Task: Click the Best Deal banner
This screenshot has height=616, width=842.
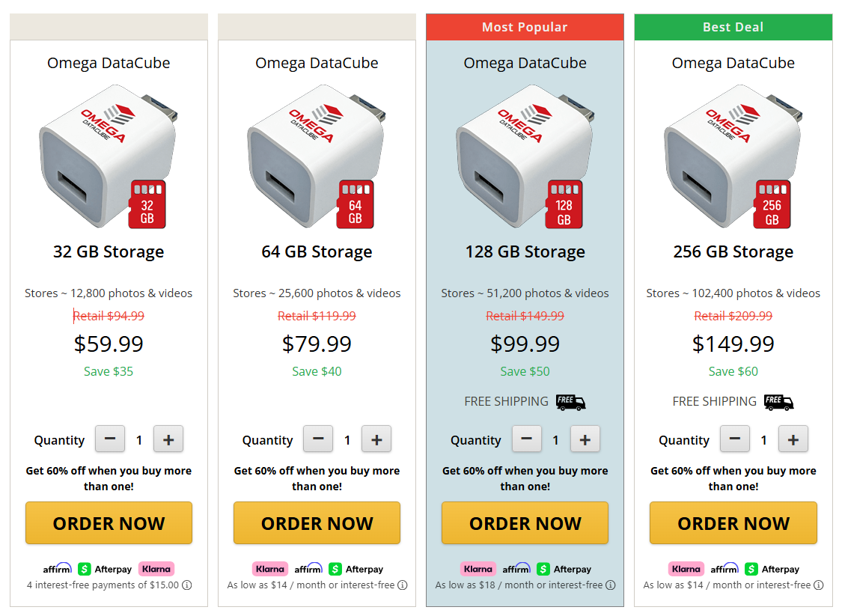Action: click(x=733, y=26)
